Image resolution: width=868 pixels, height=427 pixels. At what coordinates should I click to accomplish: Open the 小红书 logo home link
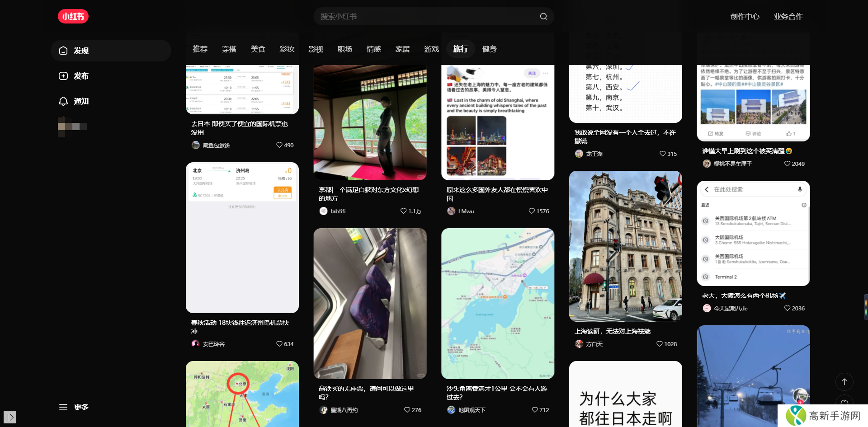pyautogui.click(x=73, y=16)
